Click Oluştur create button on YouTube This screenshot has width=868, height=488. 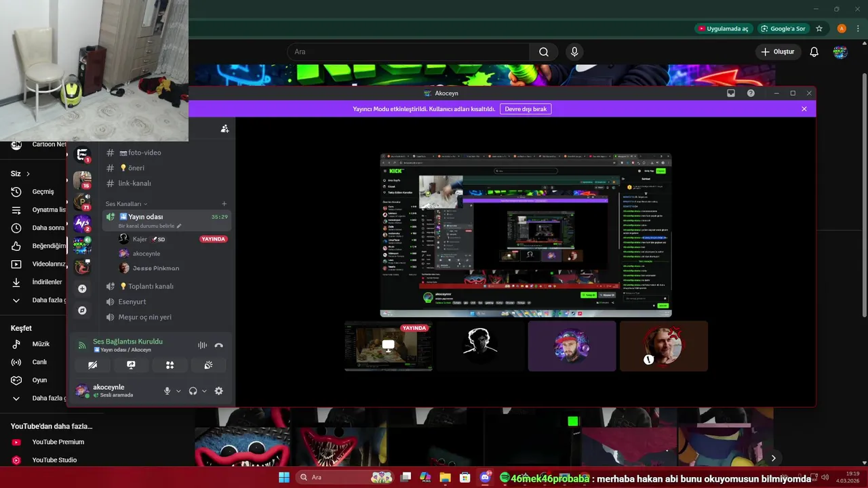tap(777, 52)
